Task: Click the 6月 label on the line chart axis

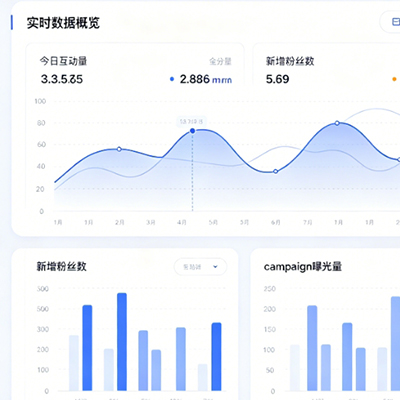Action: coord(275,222)
